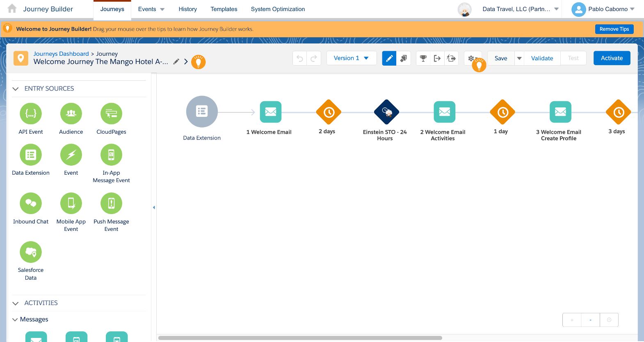
Task: Select the Inbound Chat entry source icon
Action: tap(31, 203)
